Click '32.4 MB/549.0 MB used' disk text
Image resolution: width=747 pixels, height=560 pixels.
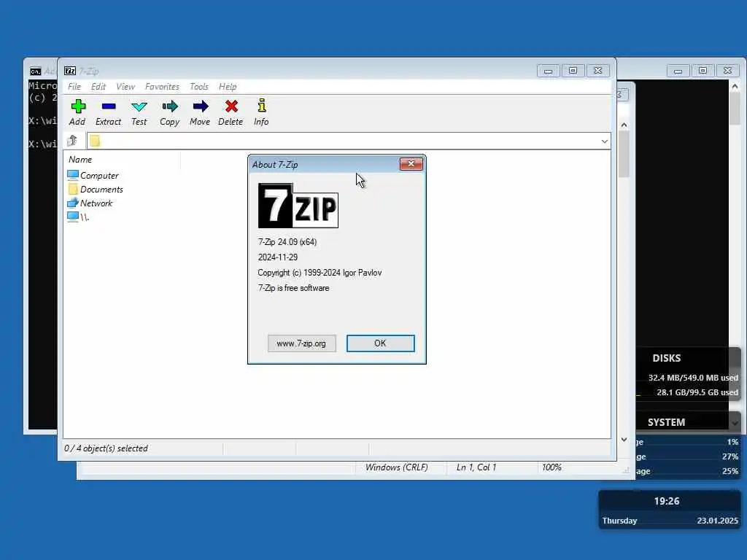(x=693, y=378)
